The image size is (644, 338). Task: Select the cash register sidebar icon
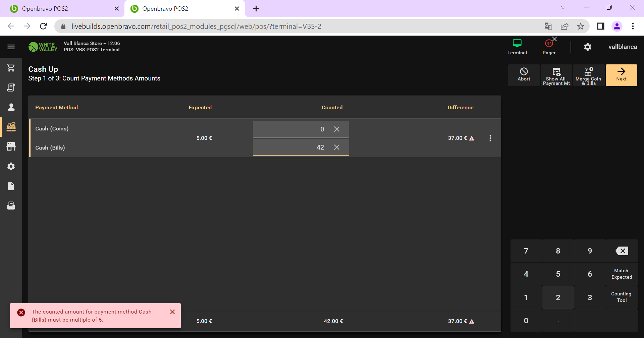pos(11,127)
